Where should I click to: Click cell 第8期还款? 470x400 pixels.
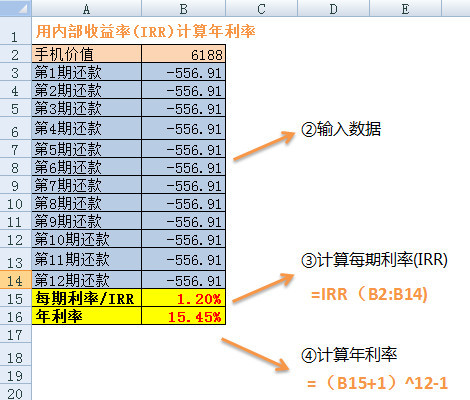pos(87,203)
